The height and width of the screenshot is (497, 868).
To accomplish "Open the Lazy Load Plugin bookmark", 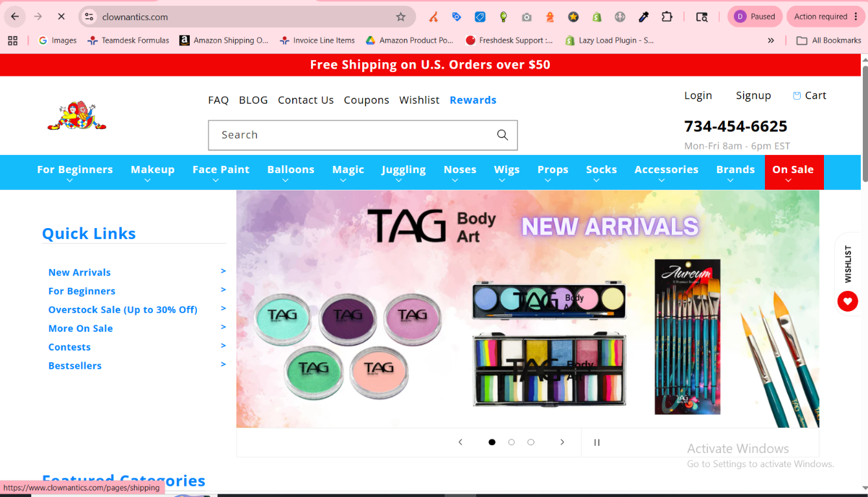I will tap(610, 40).
